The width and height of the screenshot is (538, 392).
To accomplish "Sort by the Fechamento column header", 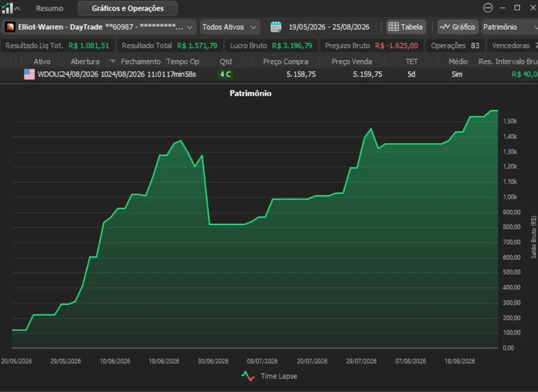I will pos(141,62).
